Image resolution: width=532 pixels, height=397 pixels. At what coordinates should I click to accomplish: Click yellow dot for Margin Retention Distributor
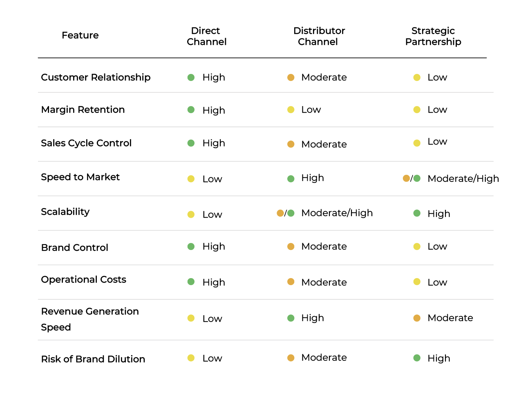pos(291,109)
